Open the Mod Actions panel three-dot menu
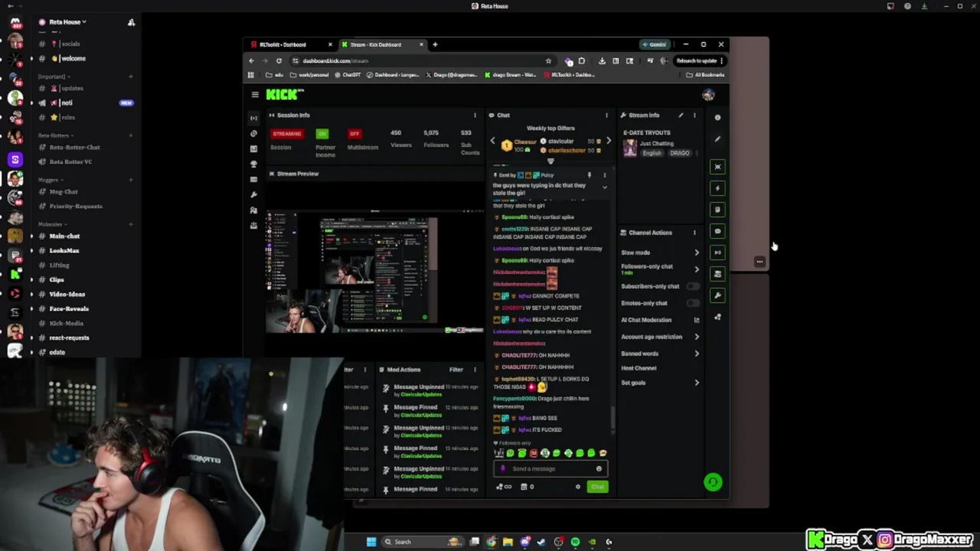Image resolution: width=980 pixels, height=551 pixels. pyautogui.click(x=475, y=370)
